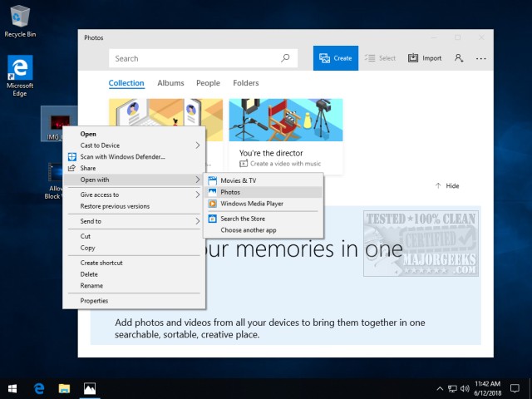Show hidden system tray icons
This screenshot has height=399, width=532.
click(440, 388)
